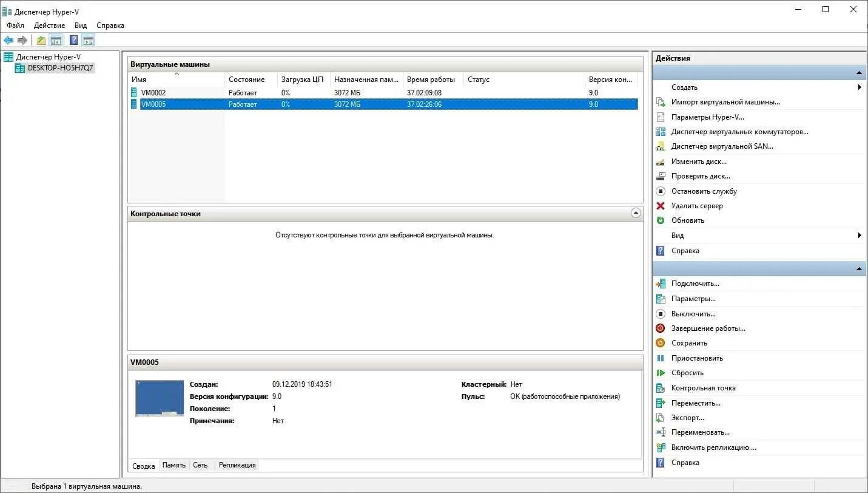This screenshot has width=868, height=493.
Task: Click the Удалить сервер action text
Action: click(x=697, y=206)
